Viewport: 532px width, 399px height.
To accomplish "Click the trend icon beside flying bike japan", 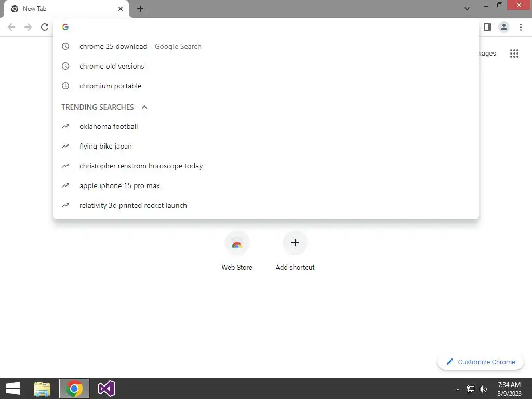I will click(x=65, y=146).
